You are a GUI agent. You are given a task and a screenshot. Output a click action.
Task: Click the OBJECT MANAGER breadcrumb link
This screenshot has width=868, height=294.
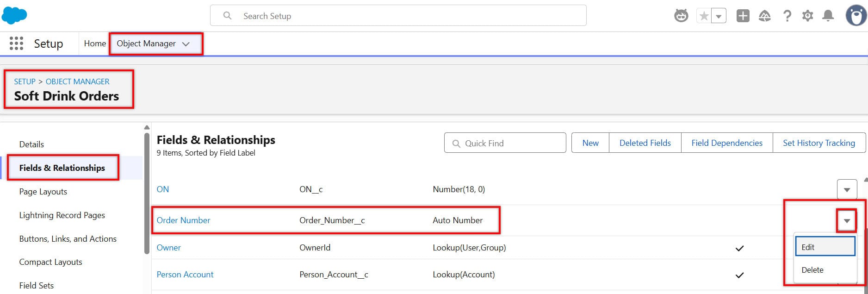coord(78,81)
